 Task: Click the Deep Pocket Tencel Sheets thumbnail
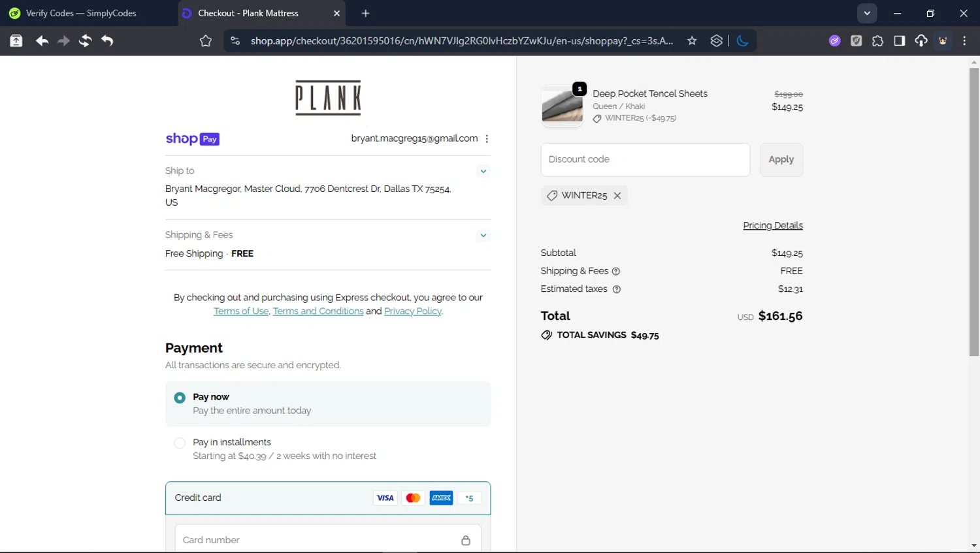pyautogui.click(x=562, y=106)
